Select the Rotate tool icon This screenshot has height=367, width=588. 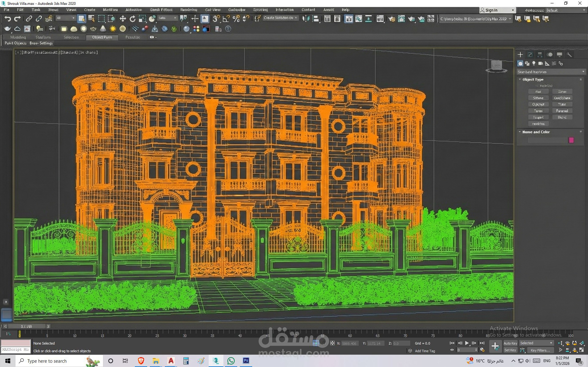(132, 19)
